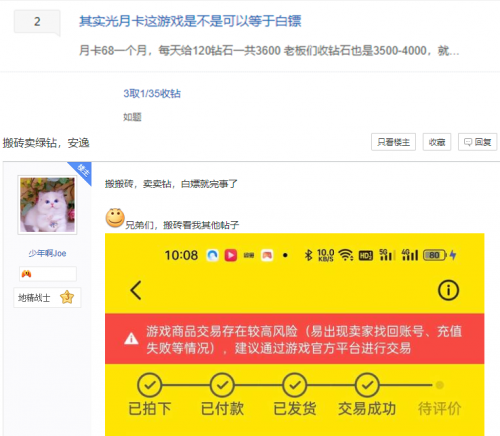This screenshot has width=500, height=436.
Task: Click the battery indicator showing 80
Action: [435, 255]
